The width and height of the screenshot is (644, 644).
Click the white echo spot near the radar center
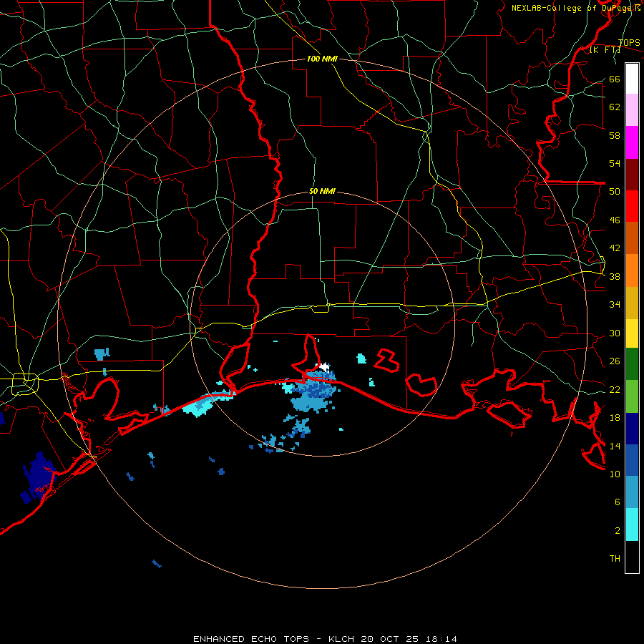(x=324, y=367)
